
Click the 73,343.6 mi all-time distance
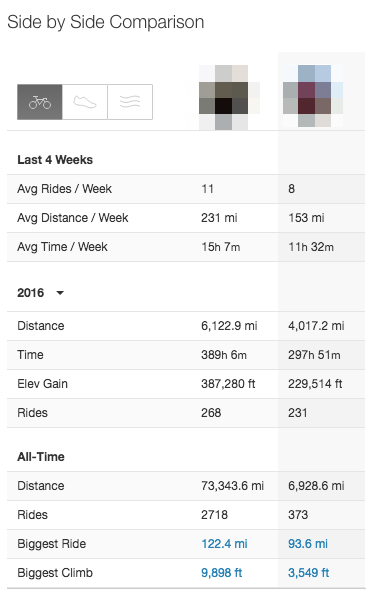232,486
